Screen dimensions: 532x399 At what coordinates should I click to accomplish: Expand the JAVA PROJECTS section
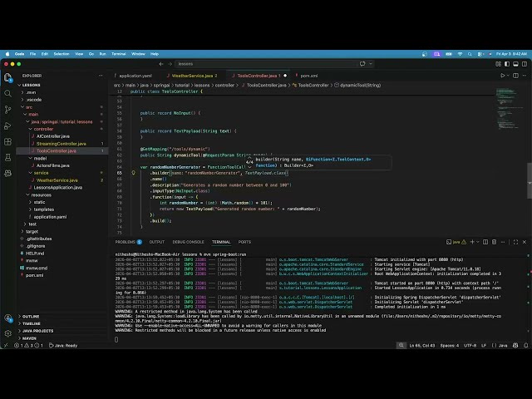(37, 331)
